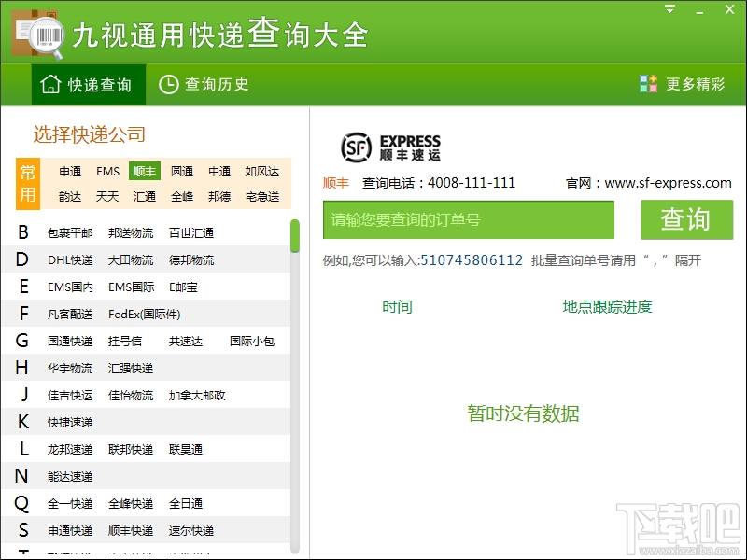This screenshot has height=560, width=747.
Task: Choose 共速达 in row G
Action: pos(186,341)
